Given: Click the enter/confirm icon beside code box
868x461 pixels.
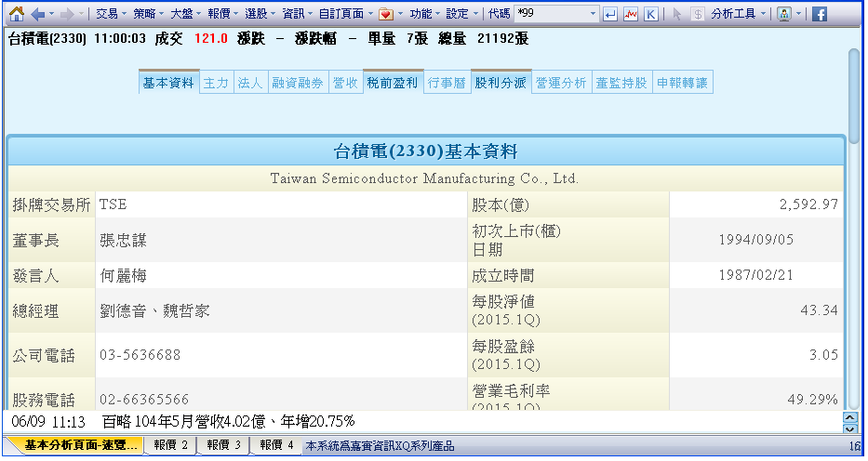Looking at the screenshot, I should (x=610, y=14).
